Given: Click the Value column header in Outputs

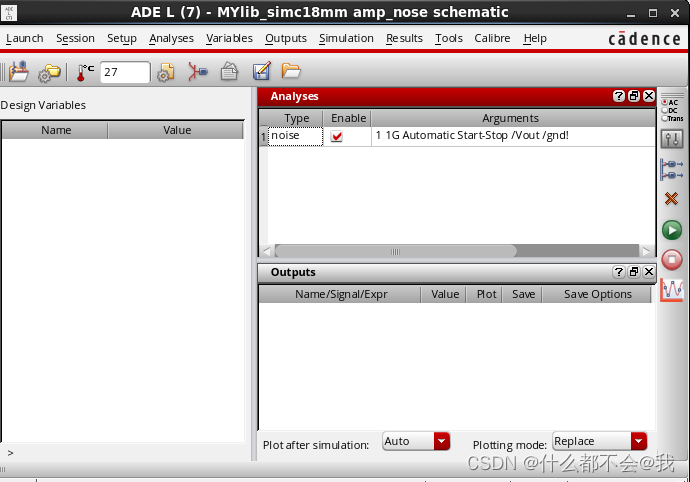Looking at the screenshot, I should coord(444,294).
